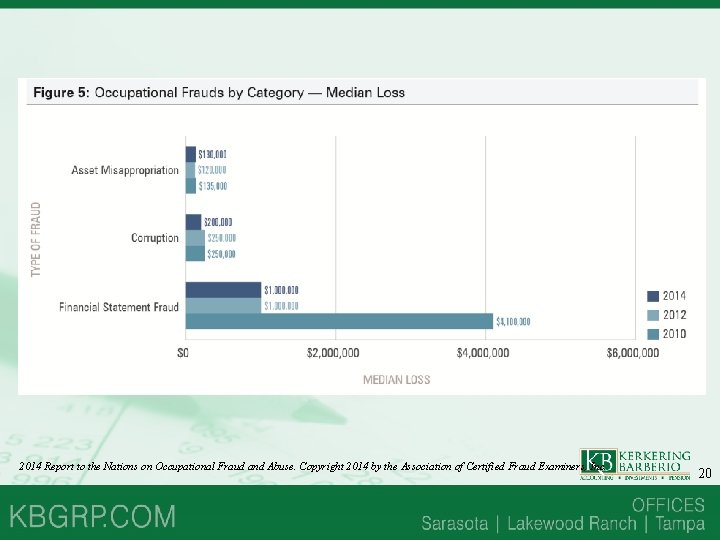Click the 2012 legend color swatch
Viewport: 720px width, 540px height.
click(652, 315)
